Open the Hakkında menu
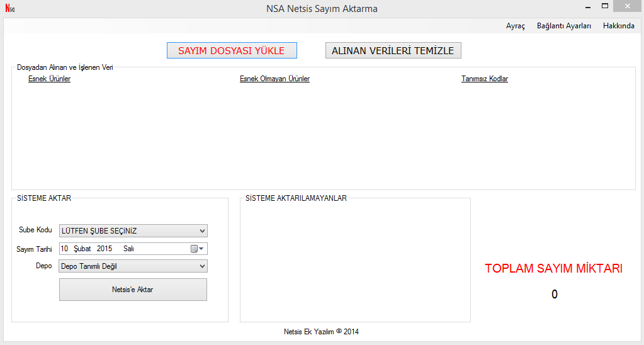The image size is (644, 345). tap(619, 26)
